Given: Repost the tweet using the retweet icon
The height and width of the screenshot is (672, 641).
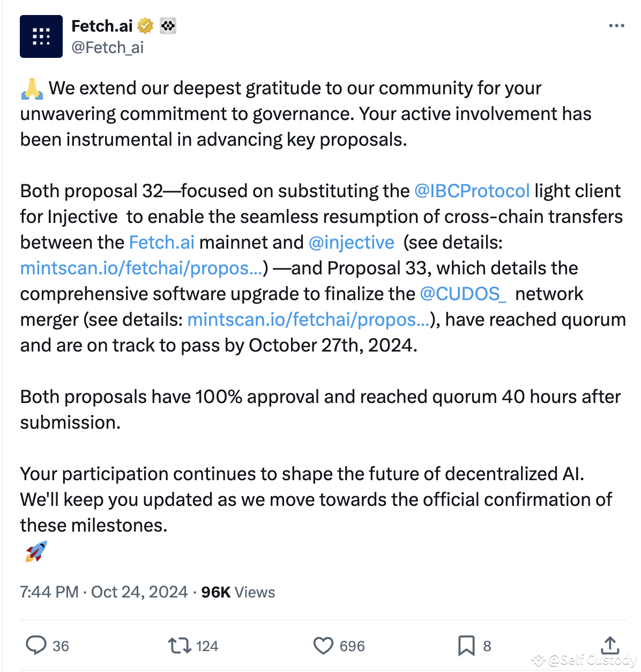Looking at the screenshot, I should (178, 646).
